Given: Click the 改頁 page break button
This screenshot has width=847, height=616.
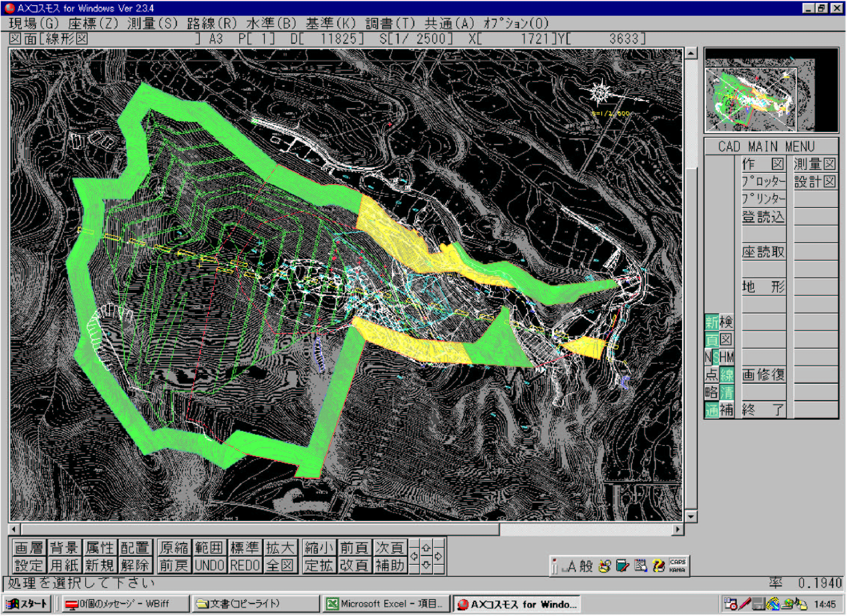Looking at the screenshot, I should pyautogui.click(x=354, y=565).
